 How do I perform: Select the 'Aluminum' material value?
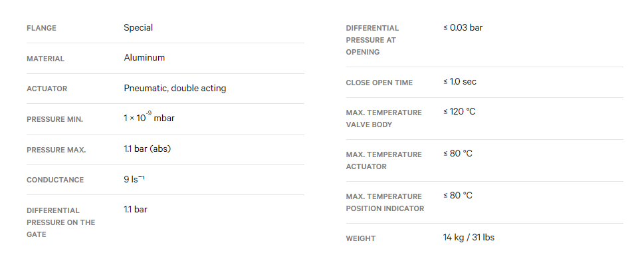(144, 58)
